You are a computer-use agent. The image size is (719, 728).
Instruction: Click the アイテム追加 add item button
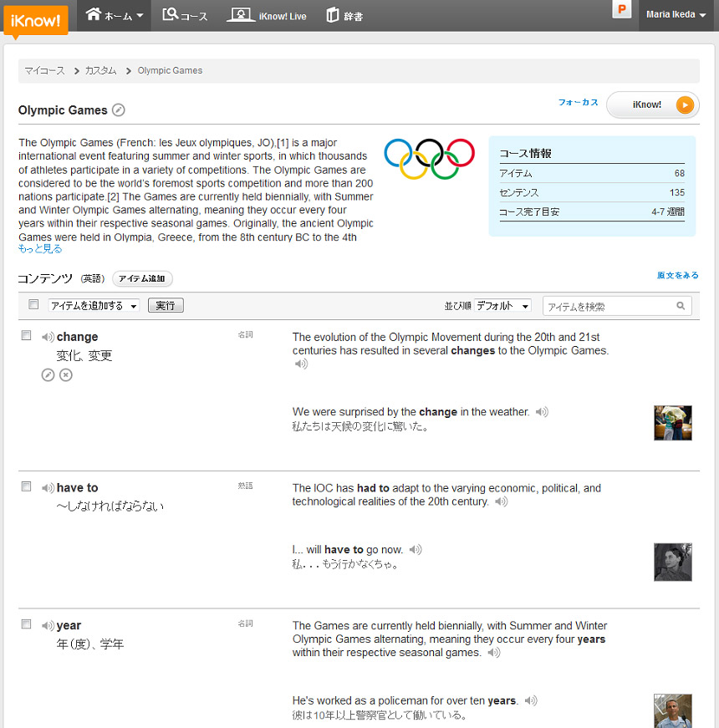(x=142, y=278)
